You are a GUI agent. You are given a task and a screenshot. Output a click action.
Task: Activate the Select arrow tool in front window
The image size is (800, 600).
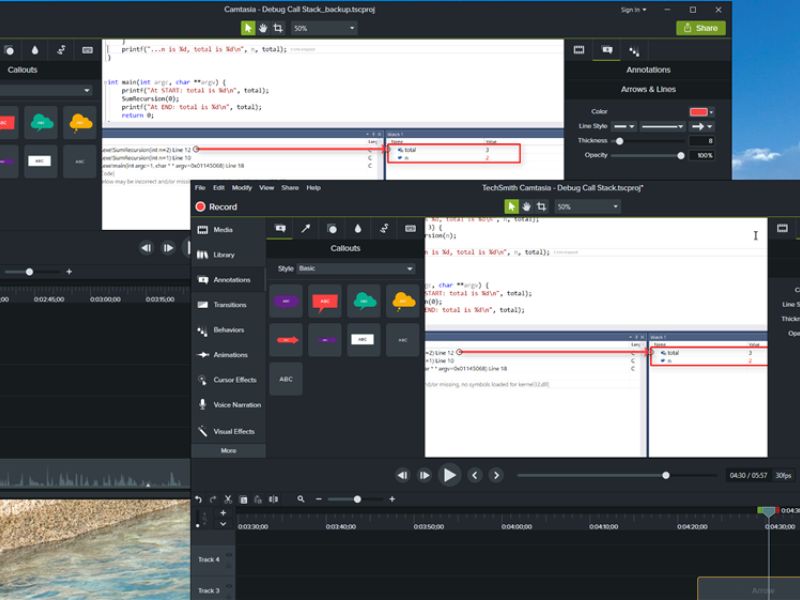click(511, 207)
